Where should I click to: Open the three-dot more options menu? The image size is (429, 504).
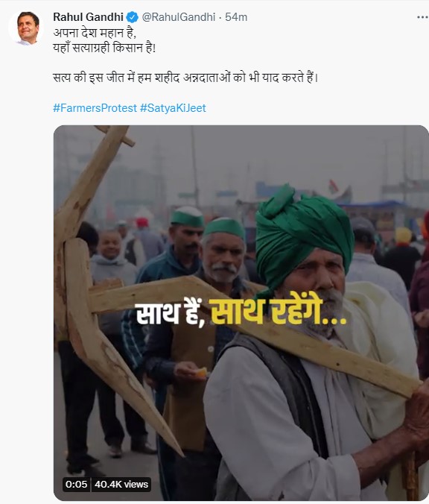pos(422,17)
